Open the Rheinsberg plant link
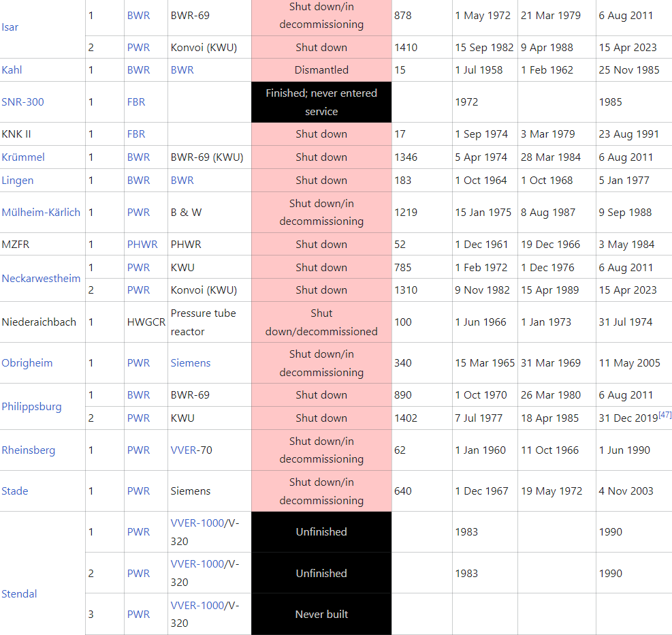 29,450
